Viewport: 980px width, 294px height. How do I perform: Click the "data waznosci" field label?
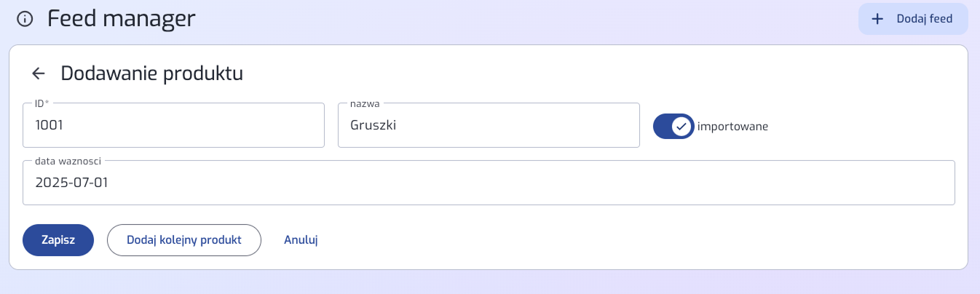click(68, 161)
